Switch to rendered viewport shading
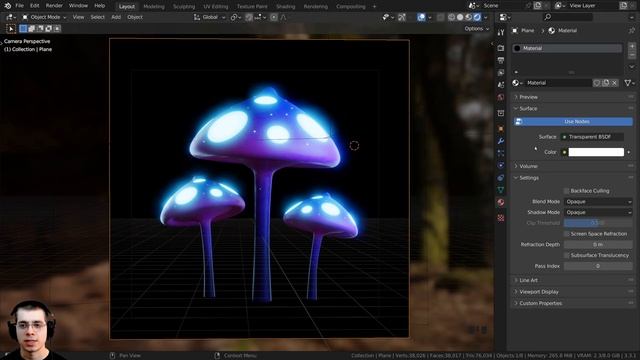Screen dimensions: 640x360 click(477, 17)
